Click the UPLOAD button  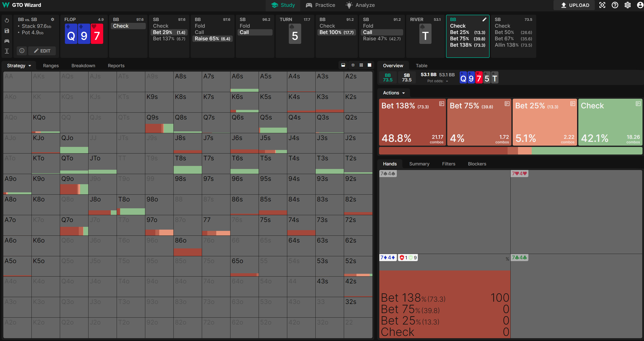575,5
